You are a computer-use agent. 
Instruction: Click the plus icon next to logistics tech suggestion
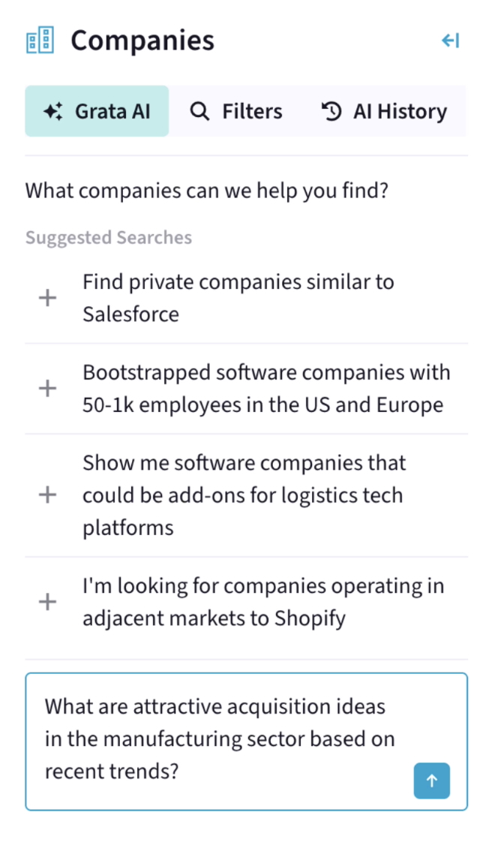46,494
